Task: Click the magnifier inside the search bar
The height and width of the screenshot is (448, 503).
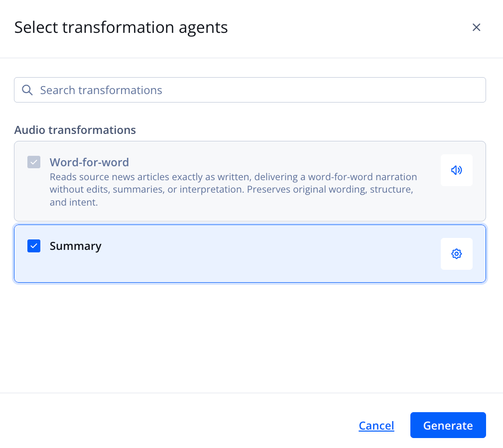Action: coord(27,90)
